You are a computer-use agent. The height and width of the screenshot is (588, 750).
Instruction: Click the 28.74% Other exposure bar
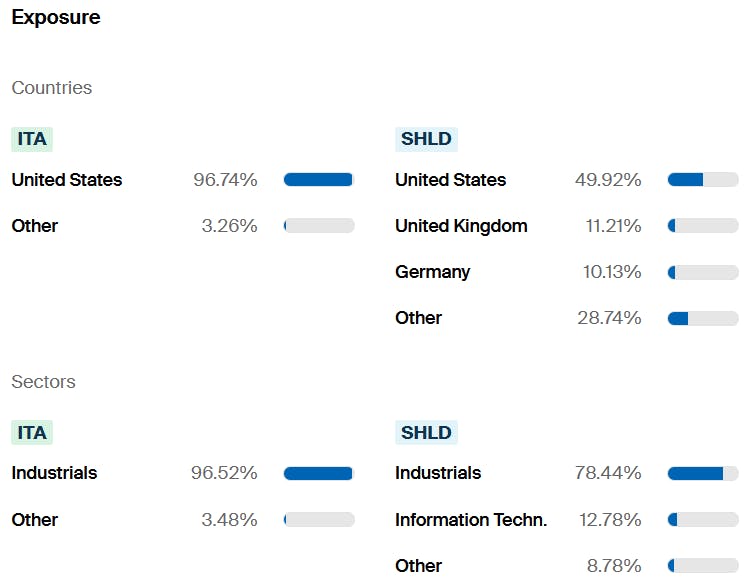pos(703,318)
